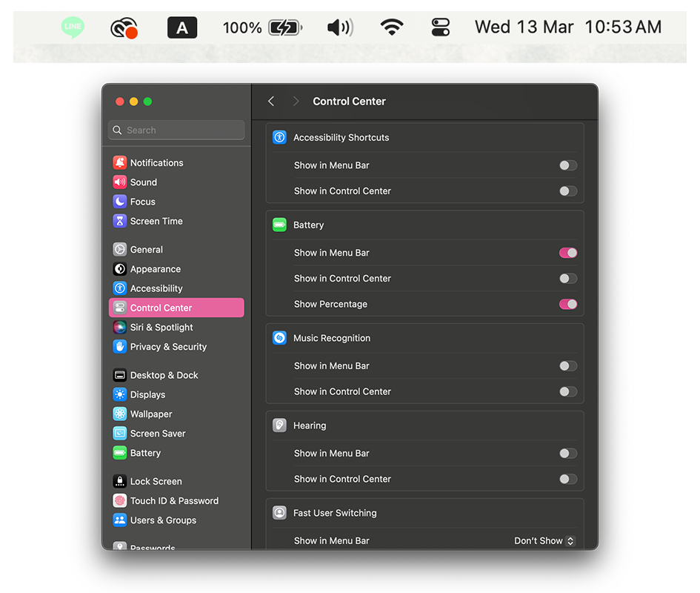Screen dimensions: 700x593
Task: Enable Battery Show in Control Center switch
Action: [568, 279]
